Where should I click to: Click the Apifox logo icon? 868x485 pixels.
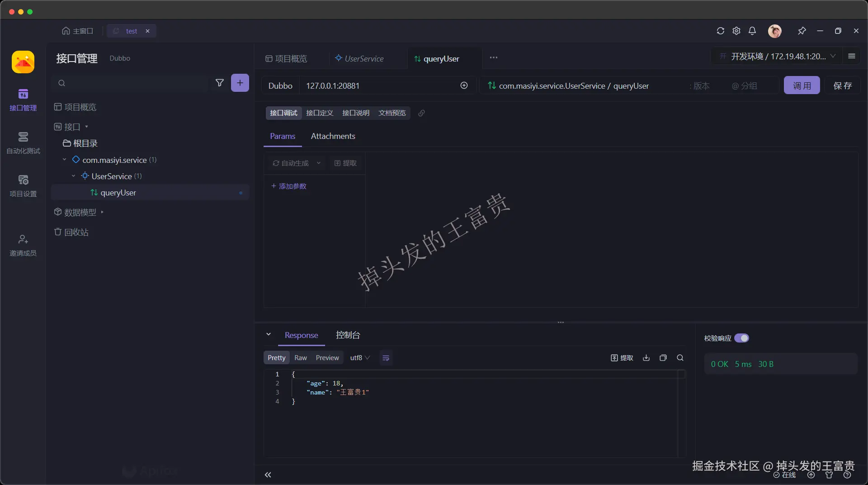click(x=23, y=62)
